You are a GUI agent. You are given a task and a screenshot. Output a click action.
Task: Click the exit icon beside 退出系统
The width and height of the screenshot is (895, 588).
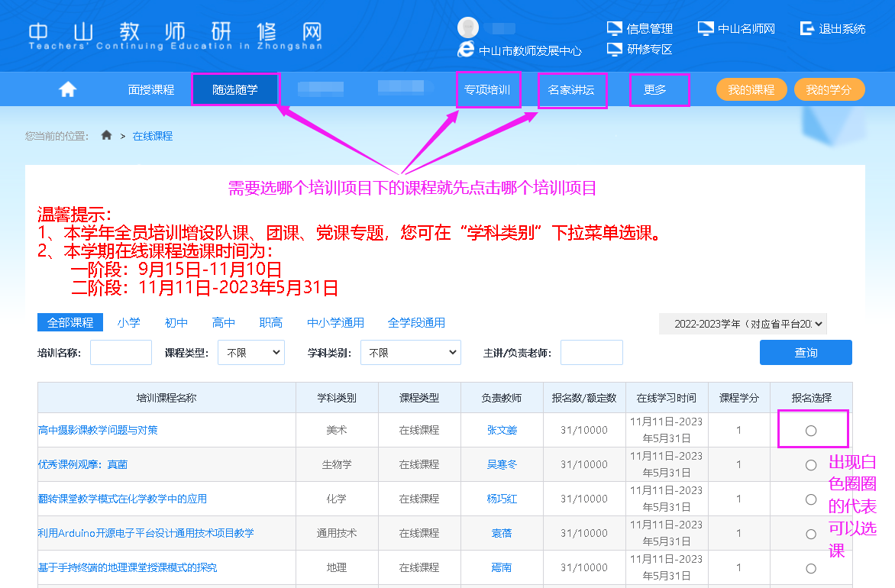[x=806, y=28]
